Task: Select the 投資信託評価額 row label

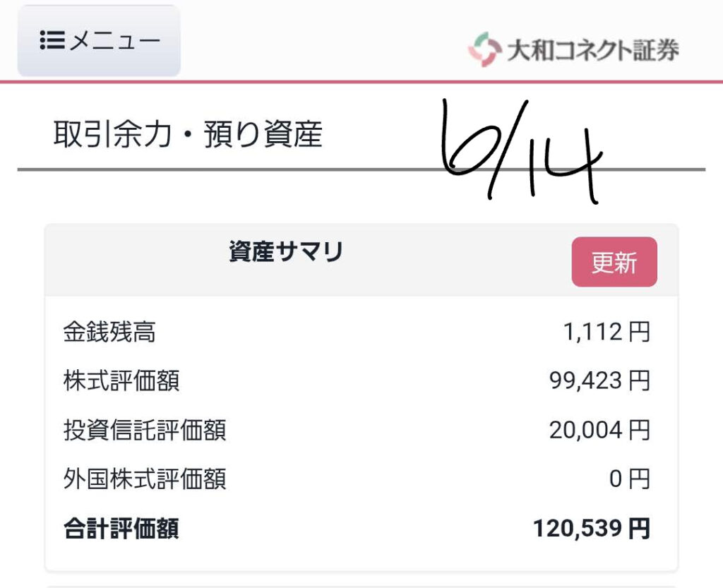Action: tap(145, 430)
